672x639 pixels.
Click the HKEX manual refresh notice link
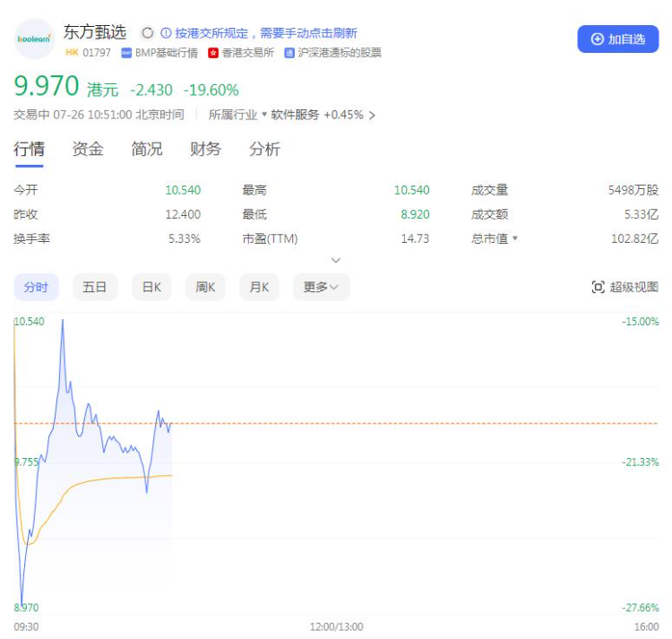click(x=266, y=33)
